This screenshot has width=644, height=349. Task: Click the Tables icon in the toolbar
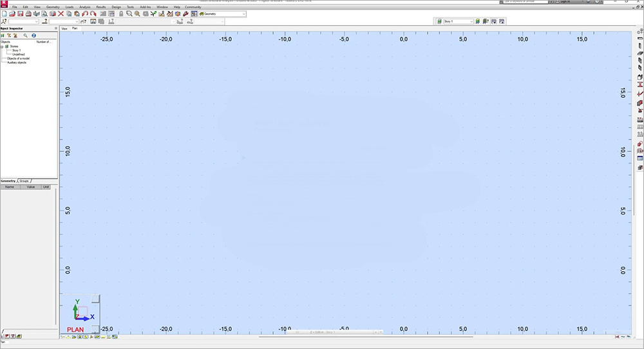click(x=111, y=14)
